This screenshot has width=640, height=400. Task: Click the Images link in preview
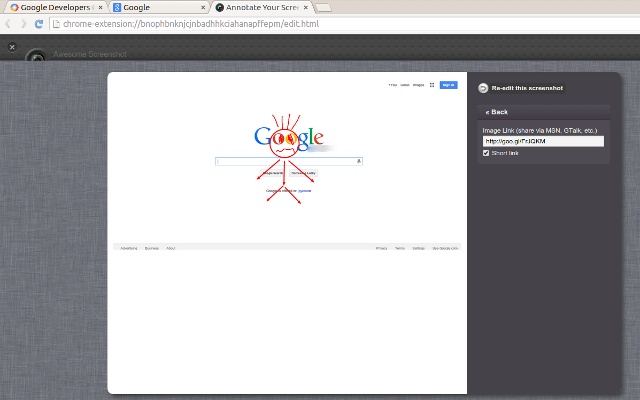tap(418, 85)
